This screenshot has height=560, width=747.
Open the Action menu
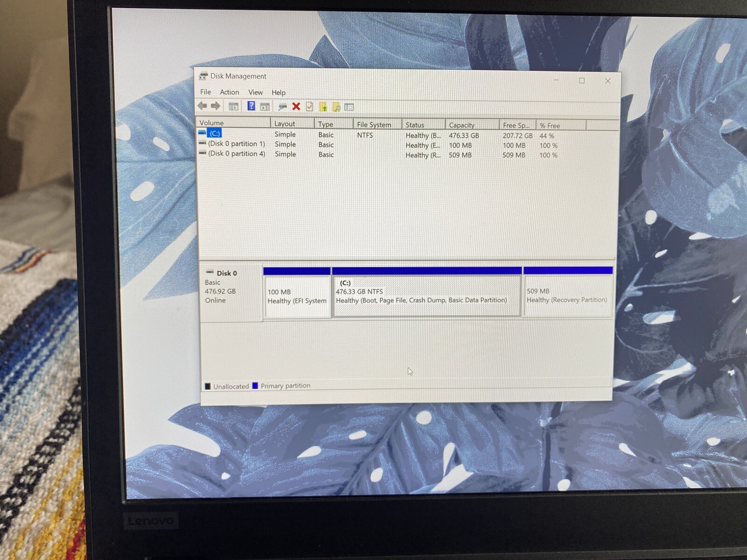pyautogui.click(x=229, y=92)
